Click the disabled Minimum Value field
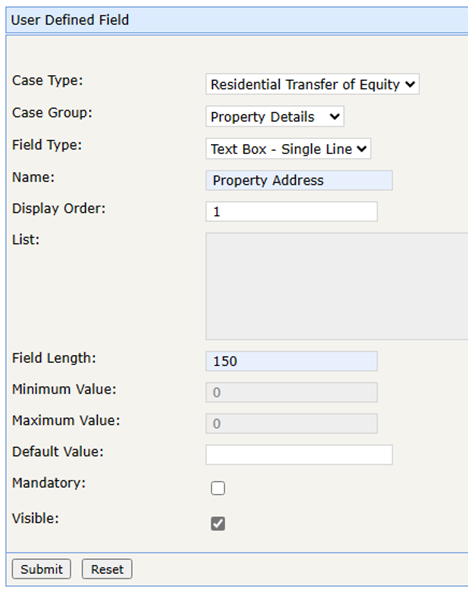This screenshot has width=468, height=592. pyautogui.click(x=291, y=393)
